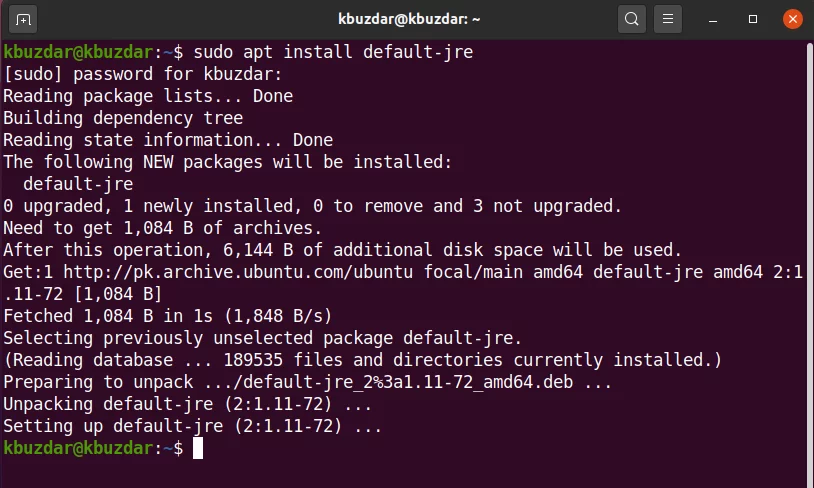
Task: Click the top kbuzdar@kbuzdar prompt text
Action: coord(78,52)
